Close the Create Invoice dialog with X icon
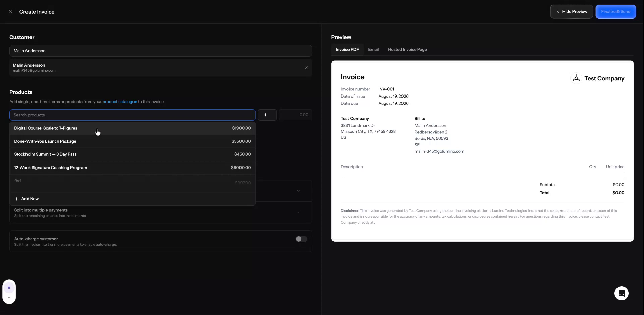The width and height of the screenshot is (644, 315). point(11,12)
